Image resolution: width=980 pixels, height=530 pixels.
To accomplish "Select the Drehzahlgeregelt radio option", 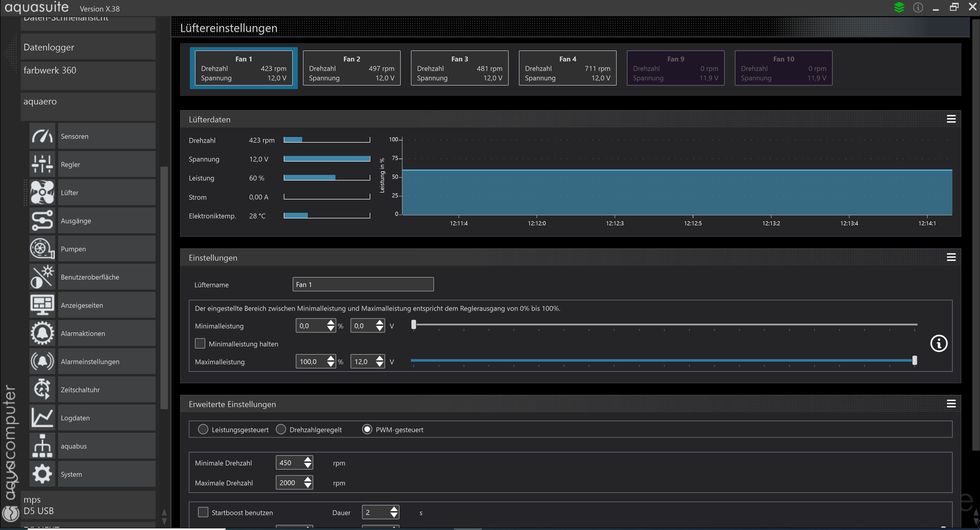I will (x=281, y=429).
